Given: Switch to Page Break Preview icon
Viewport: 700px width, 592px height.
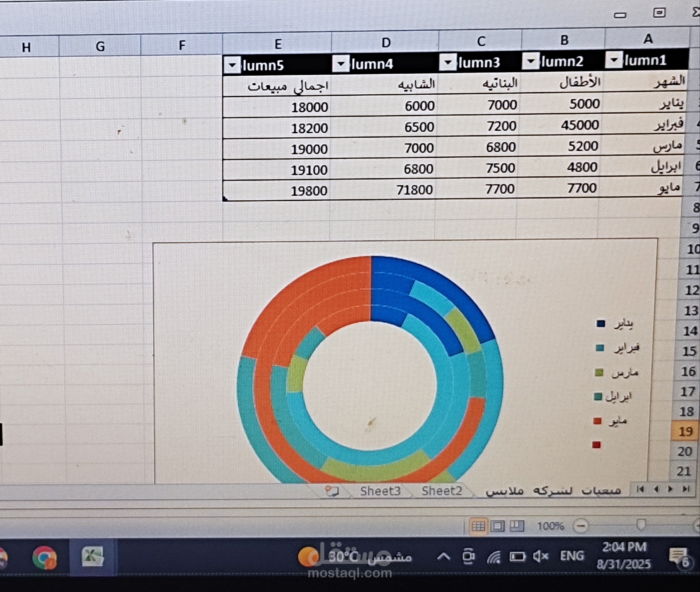Looking at the screenshot, I should click(517, 526).
